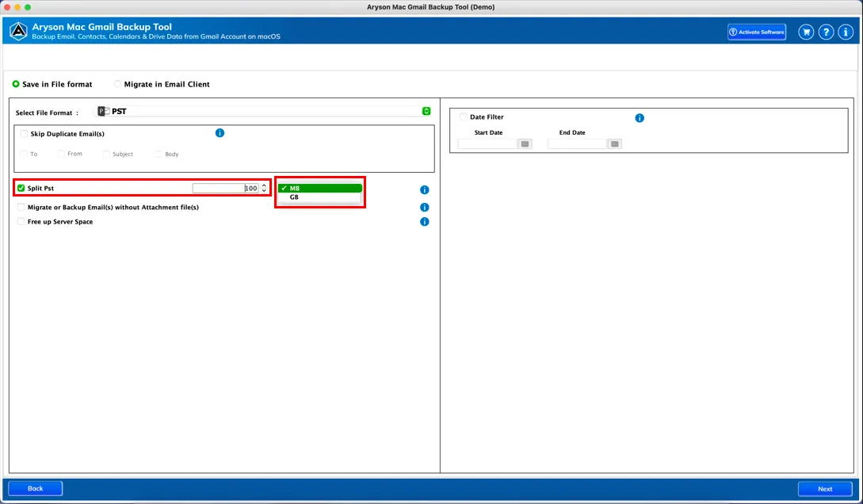Open the End Date calendar picker
This screenshot has width=863, height=504.
coord(615,143)
